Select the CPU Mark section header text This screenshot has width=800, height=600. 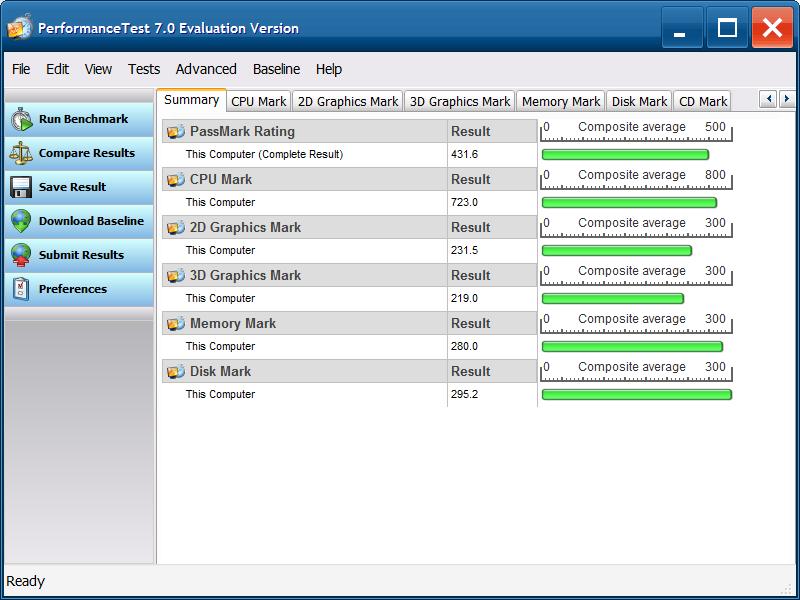(x=221, y=180)
